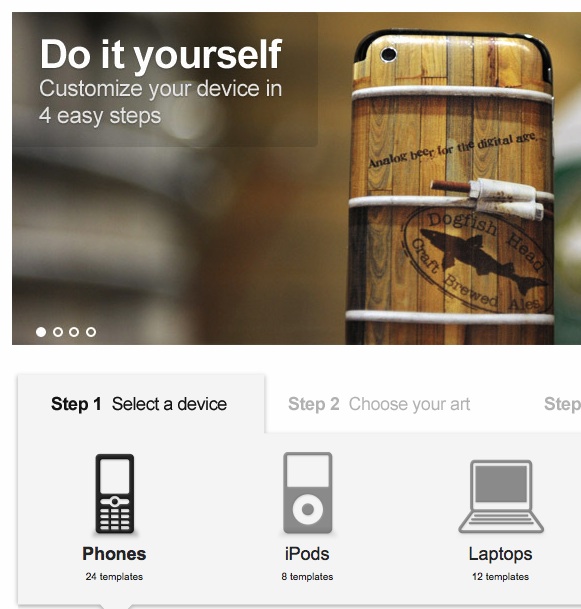
Task: Click the iPods label text
Action: (307, 554)
